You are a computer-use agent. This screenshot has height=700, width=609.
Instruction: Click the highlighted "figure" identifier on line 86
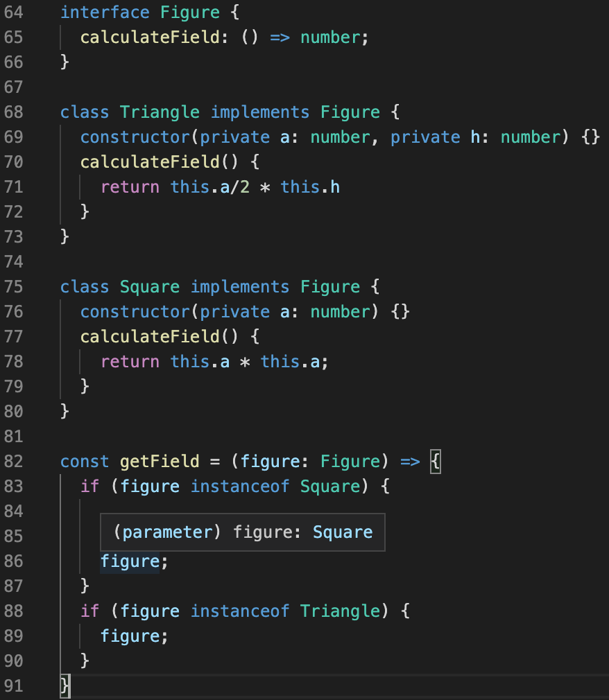point(130,561)
